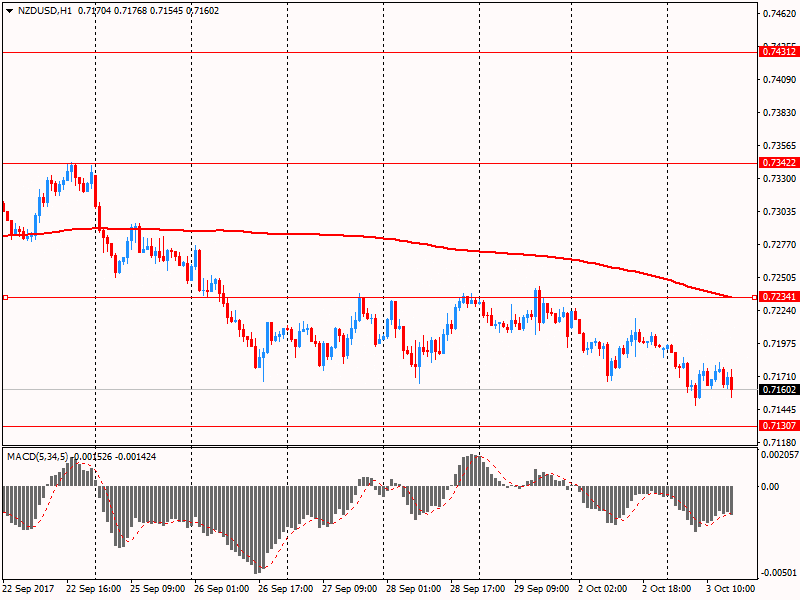800x600 pixels.
Task: Click the 2 Oct 02:00 time label
Action: click(x=603, y=588)
